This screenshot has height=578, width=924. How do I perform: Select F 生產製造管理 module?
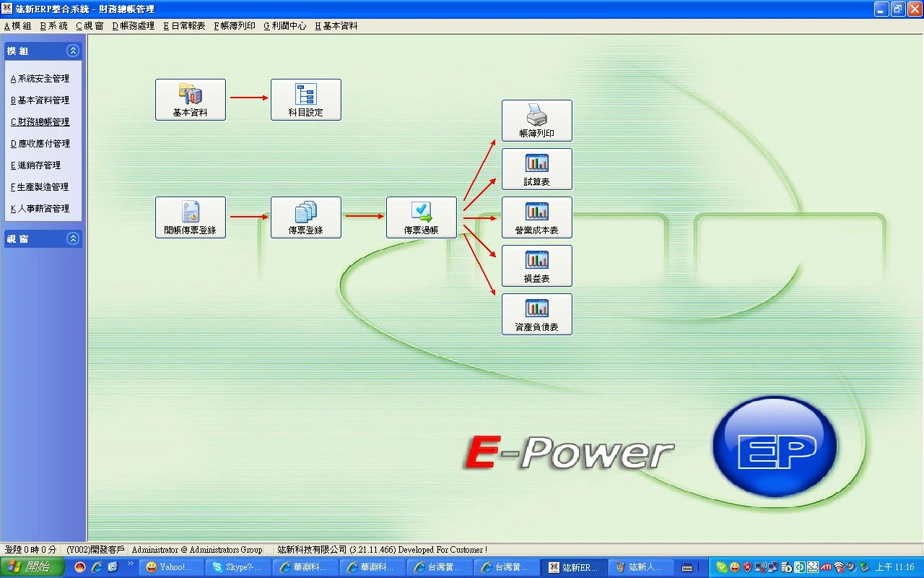(x=40, y=187)
